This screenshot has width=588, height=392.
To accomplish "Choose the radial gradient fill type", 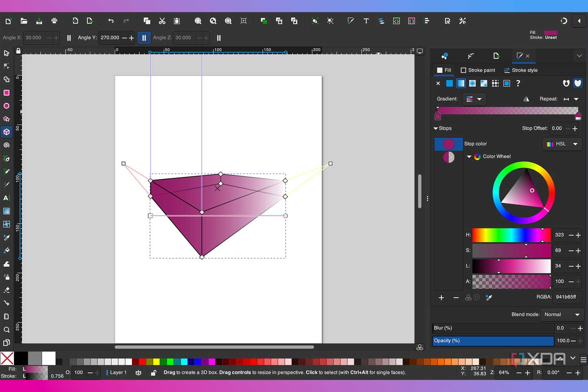I will [x=472, y=83].
